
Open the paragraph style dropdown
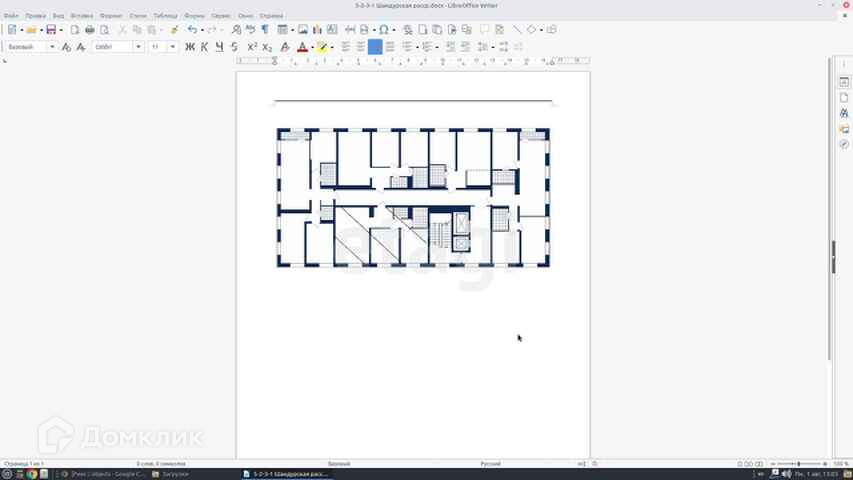[x=52, y=47]
